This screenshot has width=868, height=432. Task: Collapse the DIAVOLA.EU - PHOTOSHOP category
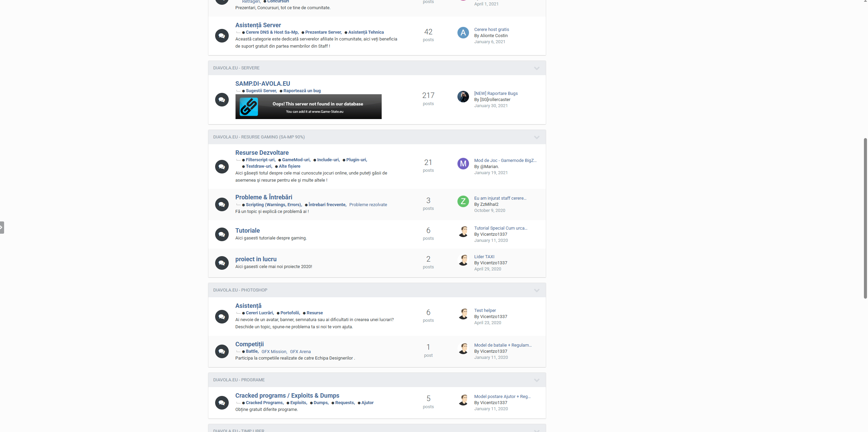[537, 290]
